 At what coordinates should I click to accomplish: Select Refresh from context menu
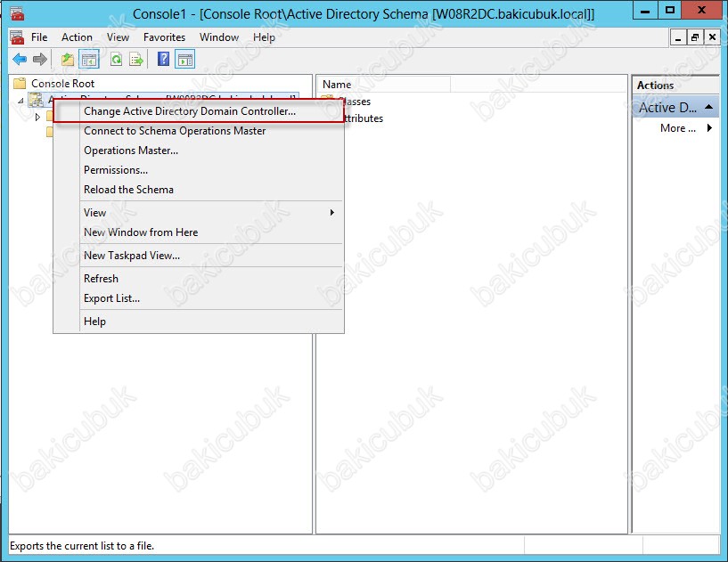199,279
